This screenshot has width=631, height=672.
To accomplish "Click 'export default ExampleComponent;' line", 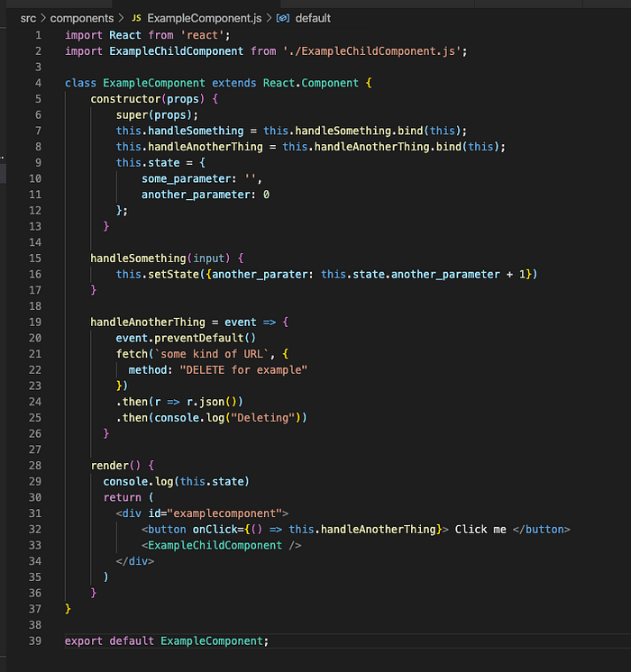I will [167, 641].
